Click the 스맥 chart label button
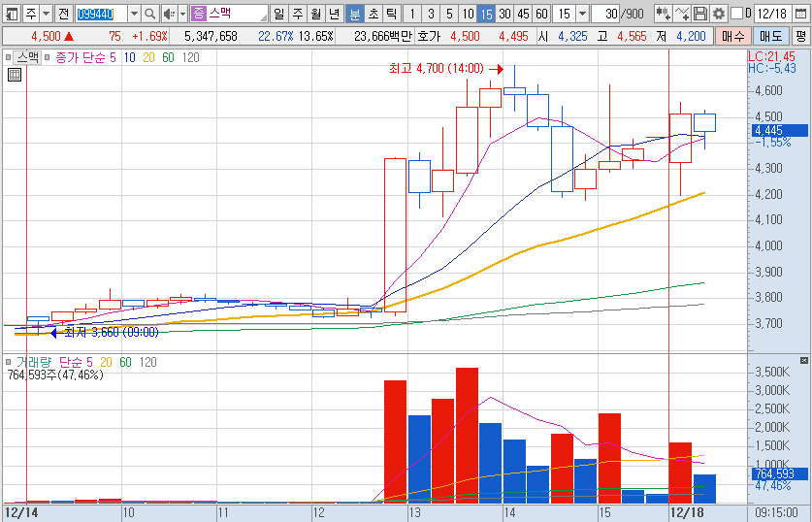 28,57
